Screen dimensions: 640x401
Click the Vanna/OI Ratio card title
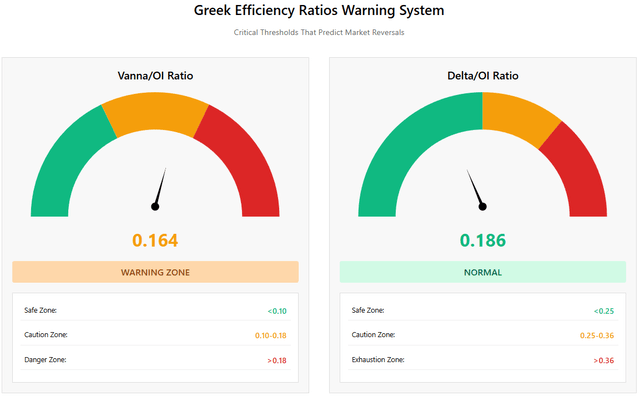click(x=155, y=76)
